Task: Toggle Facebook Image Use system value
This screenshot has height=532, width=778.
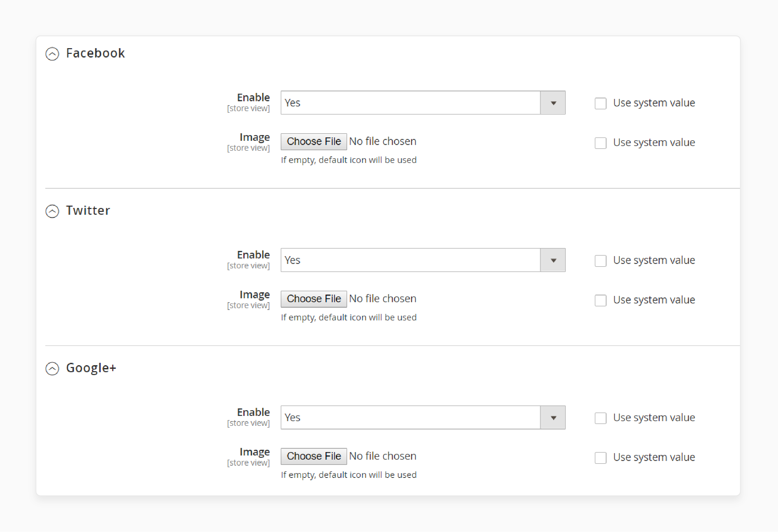Action: click(x=600, y=142)
